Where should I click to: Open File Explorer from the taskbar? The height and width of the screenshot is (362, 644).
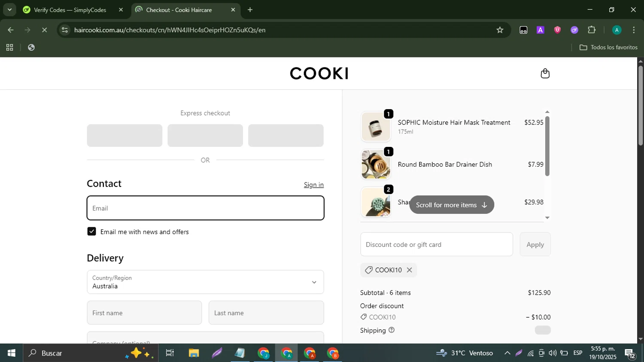click(194, 353)
